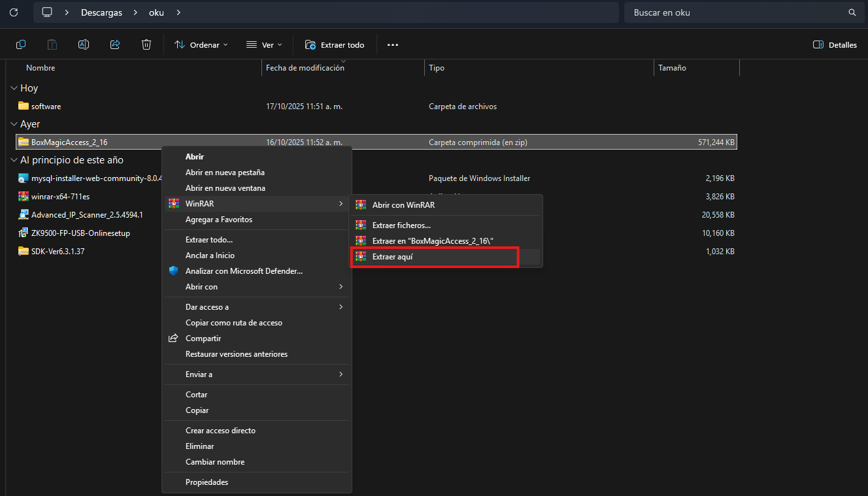The height and width of the screenshot is (496, 868).
Task: Open the Ver view dropdown
Action: point(264,44)
